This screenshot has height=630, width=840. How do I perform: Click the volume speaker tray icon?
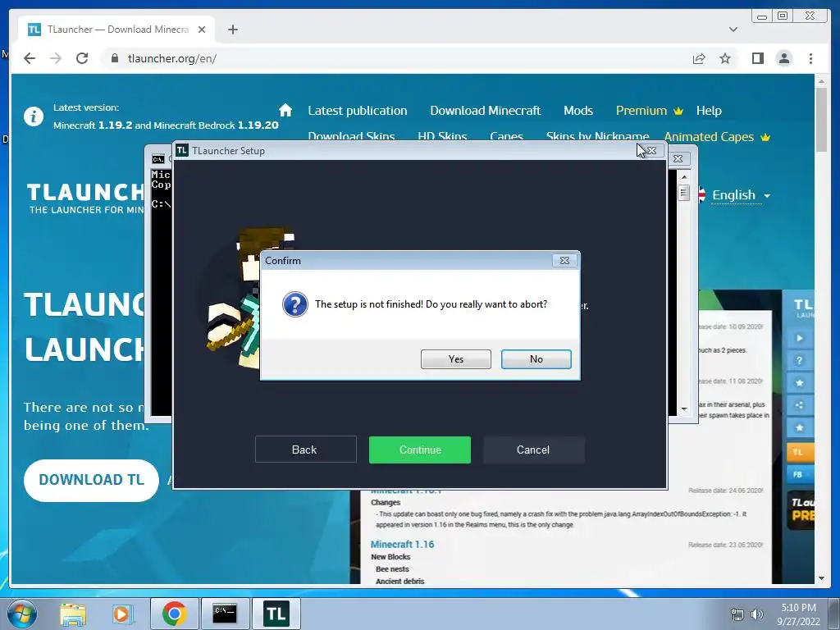[757, 614]
